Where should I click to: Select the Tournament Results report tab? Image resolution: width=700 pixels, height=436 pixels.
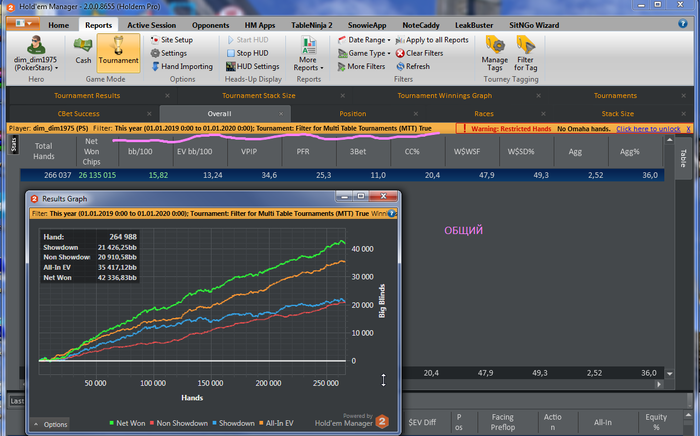(87, 96)
